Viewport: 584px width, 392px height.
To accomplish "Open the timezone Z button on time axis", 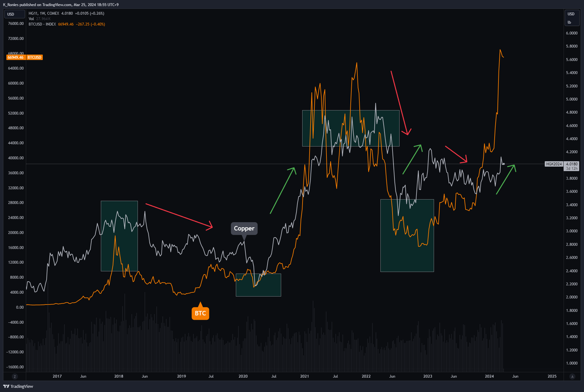I will (x=15, y=376).
